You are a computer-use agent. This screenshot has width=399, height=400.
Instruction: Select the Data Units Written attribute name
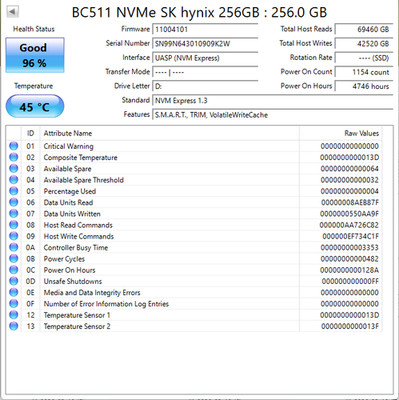click(72, 214)
